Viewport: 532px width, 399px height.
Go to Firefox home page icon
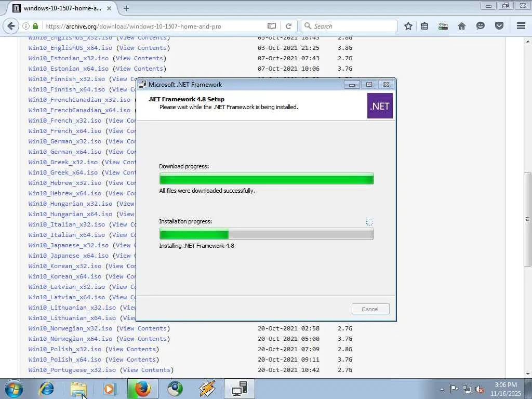[461, 26]
